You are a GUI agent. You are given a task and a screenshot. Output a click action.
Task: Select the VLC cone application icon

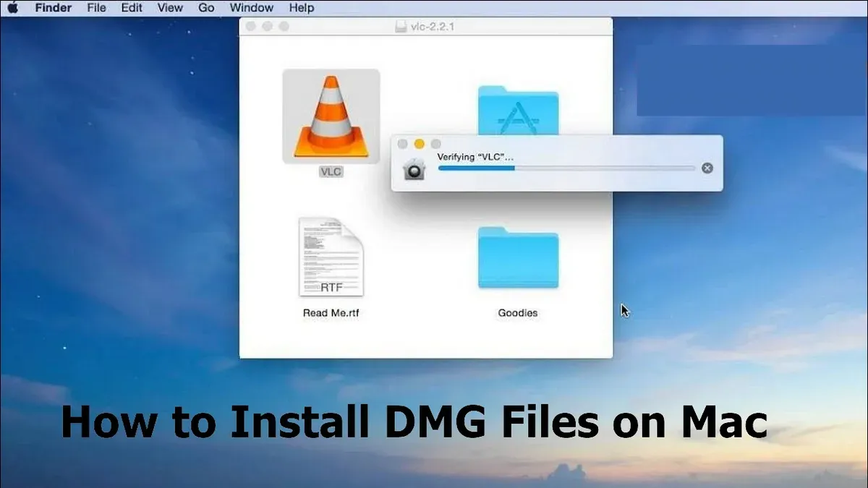point(331,116)
